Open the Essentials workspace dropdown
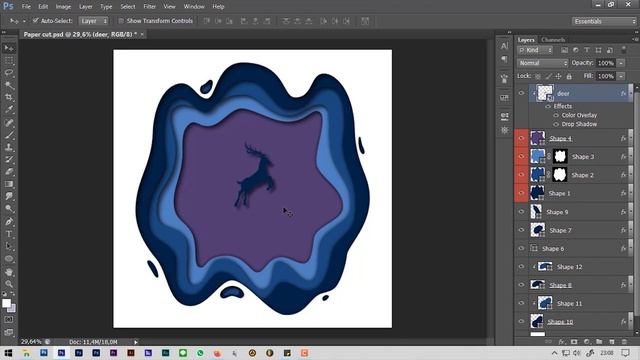 pos(604,21)
